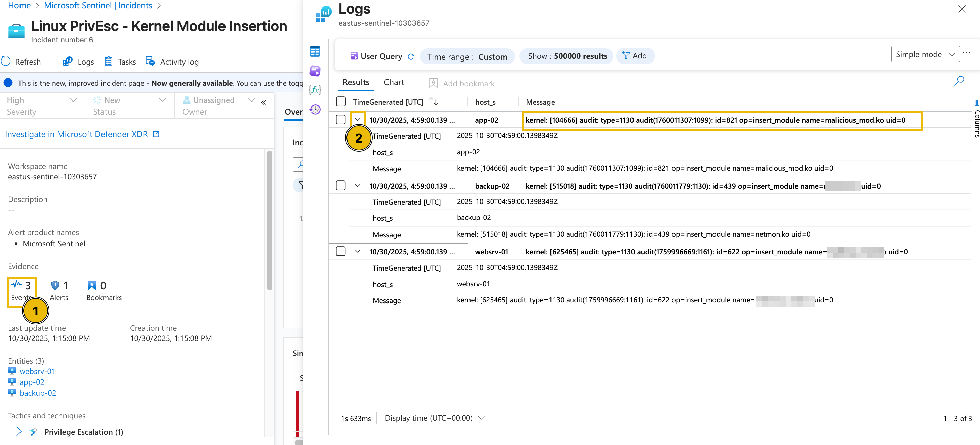Click the search magnifier in results pane
Screen dimensions: 980x445
pos(959,81)
